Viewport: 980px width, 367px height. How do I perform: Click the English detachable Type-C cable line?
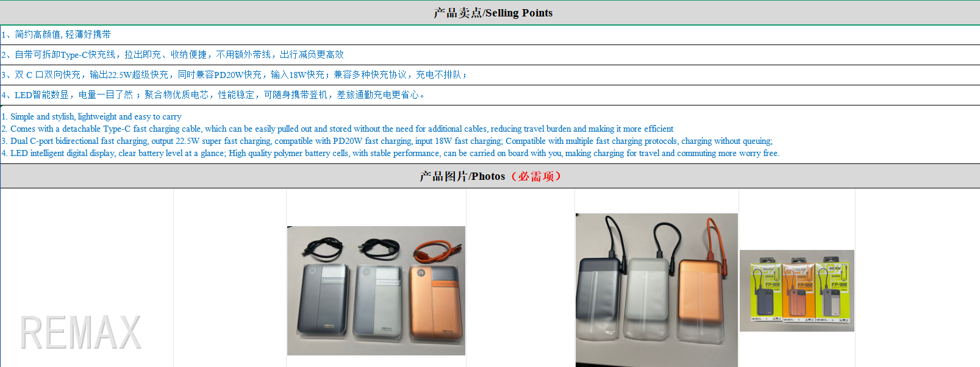point(337,129)
